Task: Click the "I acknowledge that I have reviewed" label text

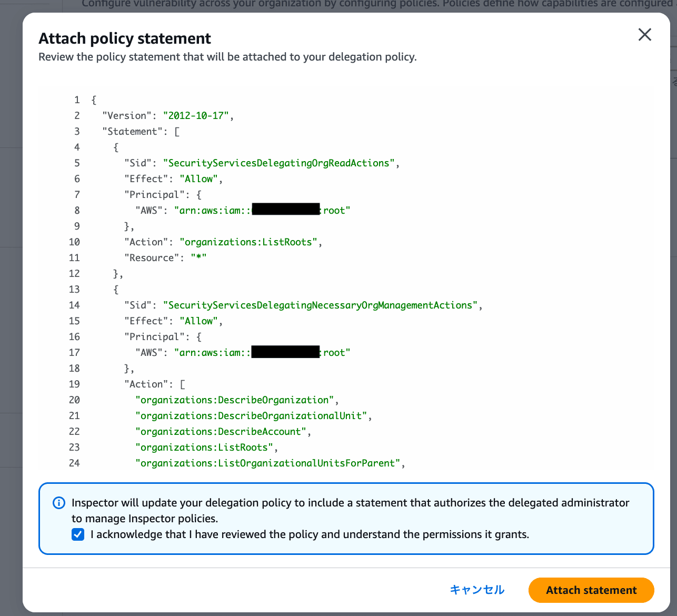Action: 310,535
